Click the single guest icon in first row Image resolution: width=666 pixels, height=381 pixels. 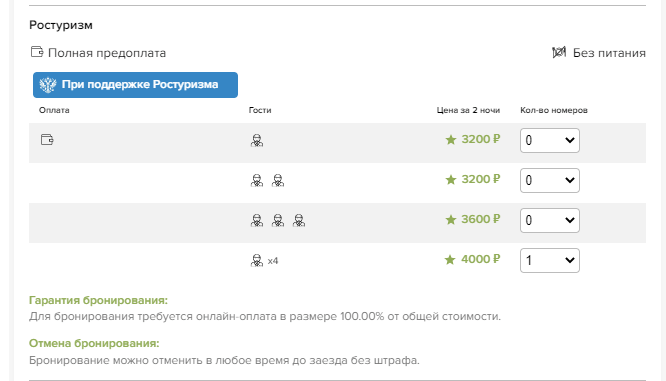pos(257,140)
